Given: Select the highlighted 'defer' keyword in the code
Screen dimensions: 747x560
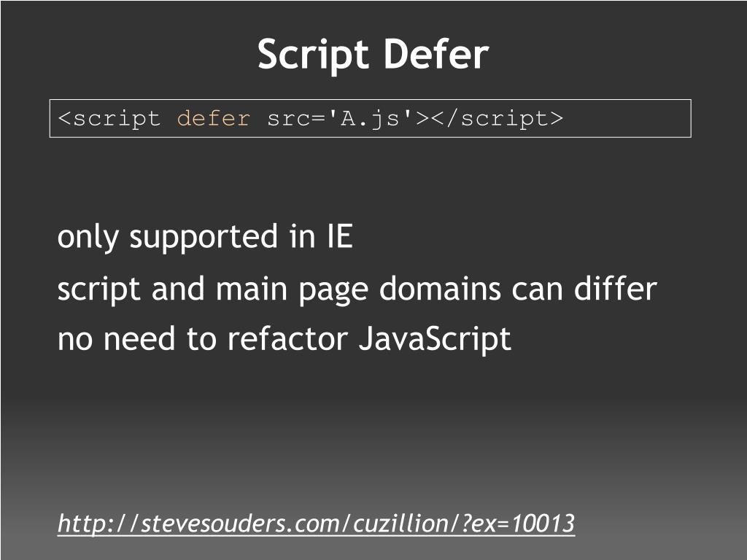Looking at the screenshot, I should pyautogui.click(x=213, y=119).
